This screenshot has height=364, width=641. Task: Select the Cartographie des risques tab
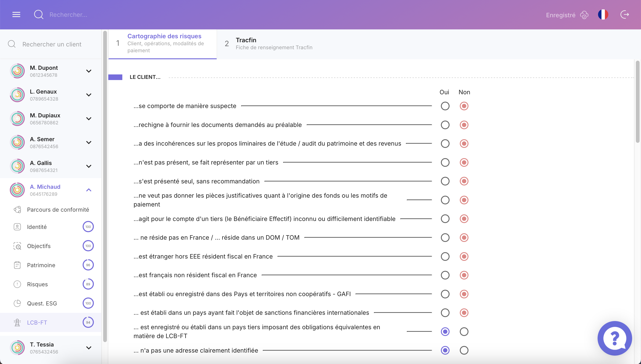click(164, 43)
